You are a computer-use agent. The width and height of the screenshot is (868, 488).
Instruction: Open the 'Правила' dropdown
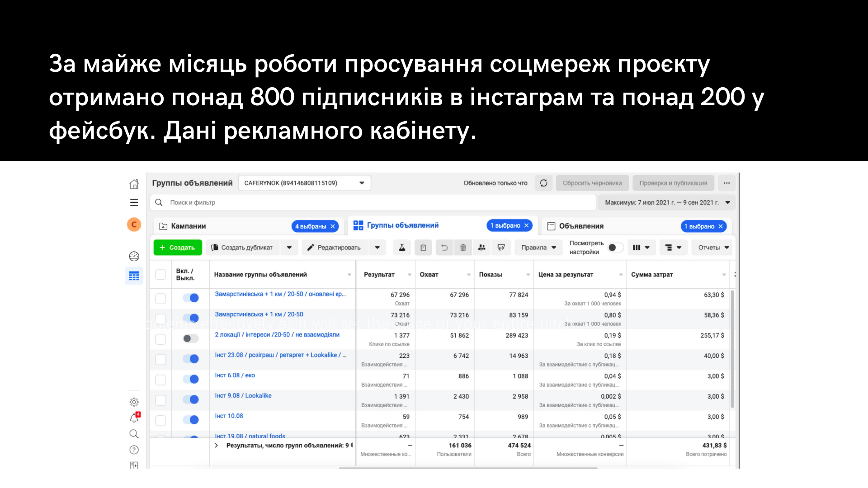coord(538,247)
